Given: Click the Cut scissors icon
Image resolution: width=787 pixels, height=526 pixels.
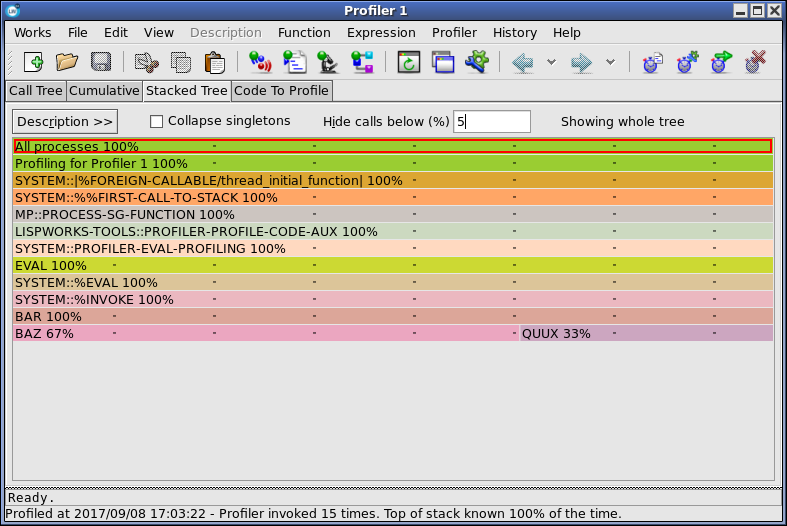Looking at the screenshot, I should click(147, 63).
